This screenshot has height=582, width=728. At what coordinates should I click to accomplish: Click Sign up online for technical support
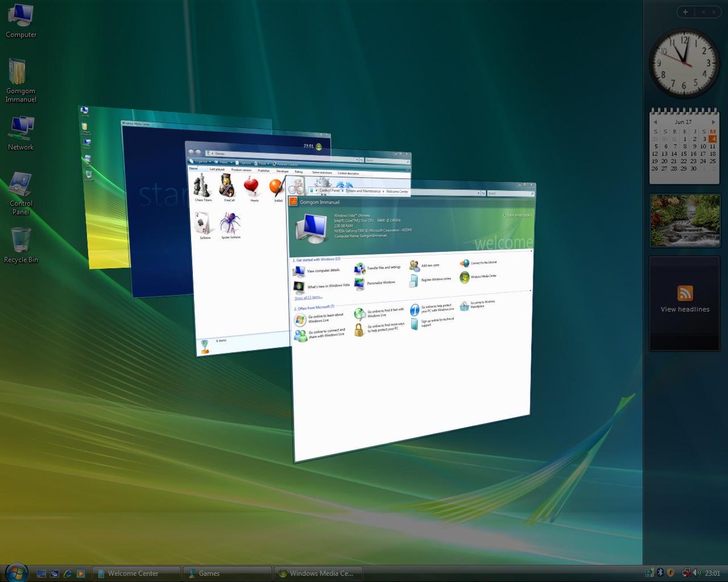click(433, 323)
